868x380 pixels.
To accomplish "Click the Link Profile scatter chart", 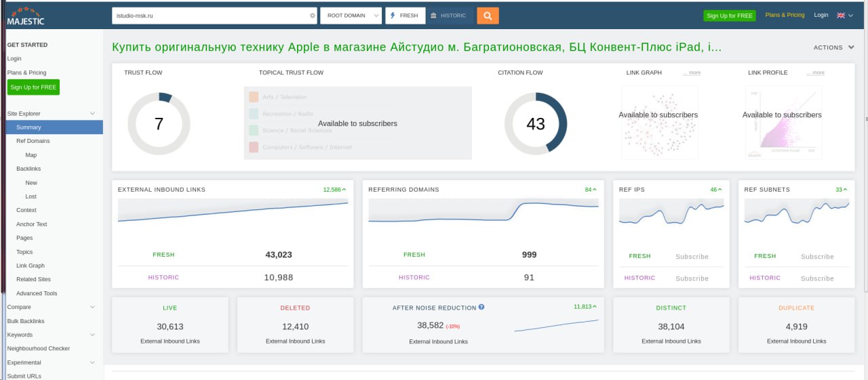I will [x=782, y=122].
